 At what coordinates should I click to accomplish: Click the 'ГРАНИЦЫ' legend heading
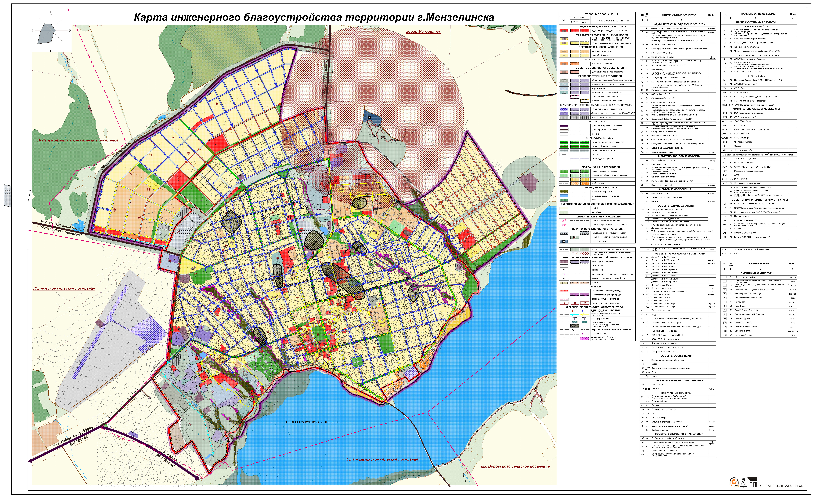tap(596, 287)
